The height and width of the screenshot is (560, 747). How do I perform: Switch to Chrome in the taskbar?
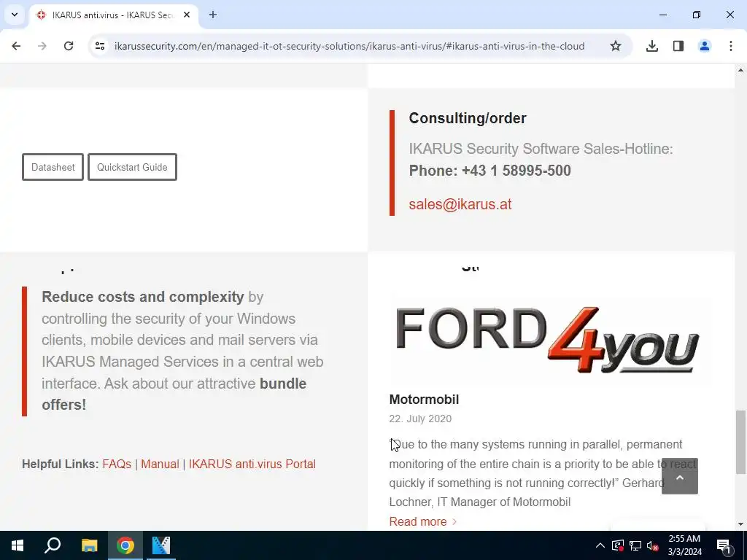click(x=125, y=545)
